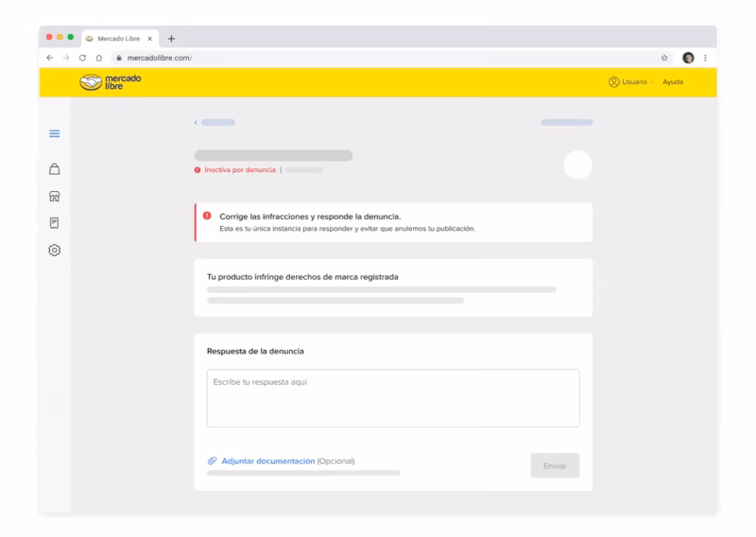This screenshot has height=537, width=756.
Task: Focus the "Escribe tu respuesta aquí" text box
Action: click(x=393, y=398)
